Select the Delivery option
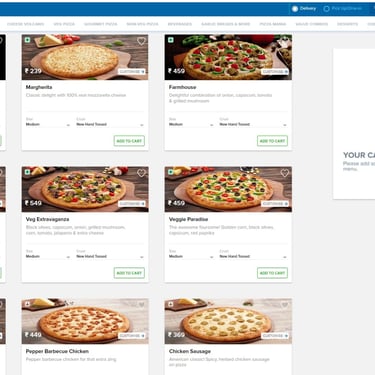 [x=304, y=9]
